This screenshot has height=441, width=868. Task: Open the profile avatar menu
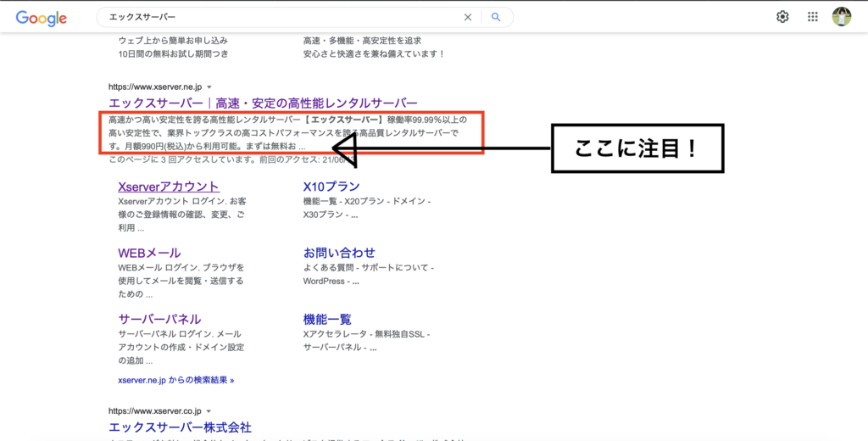point(842,17)
